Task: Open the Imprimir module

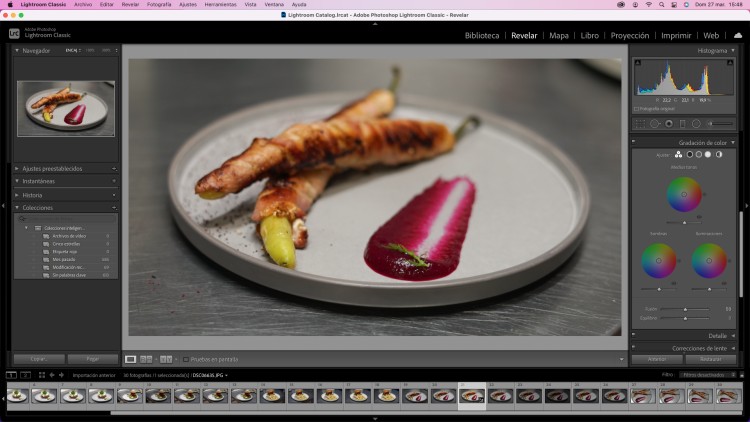Action: [x=676, y=35]
